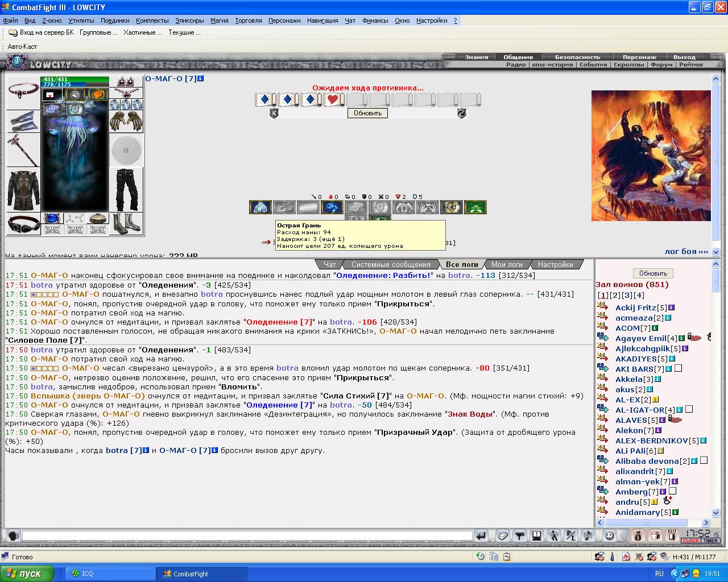Click the equipped staff weapon slot

(x=23, y=149)
